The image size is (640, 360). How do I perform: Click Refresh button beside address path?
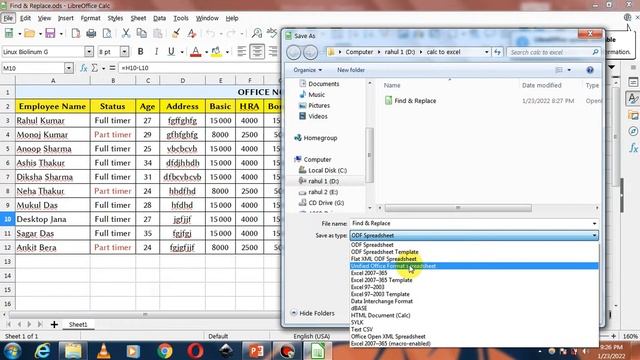[x=497, y=52]
